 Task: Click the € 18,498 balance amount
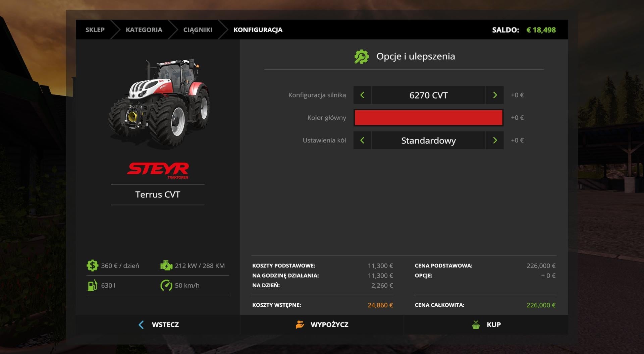tap(541, 30)
